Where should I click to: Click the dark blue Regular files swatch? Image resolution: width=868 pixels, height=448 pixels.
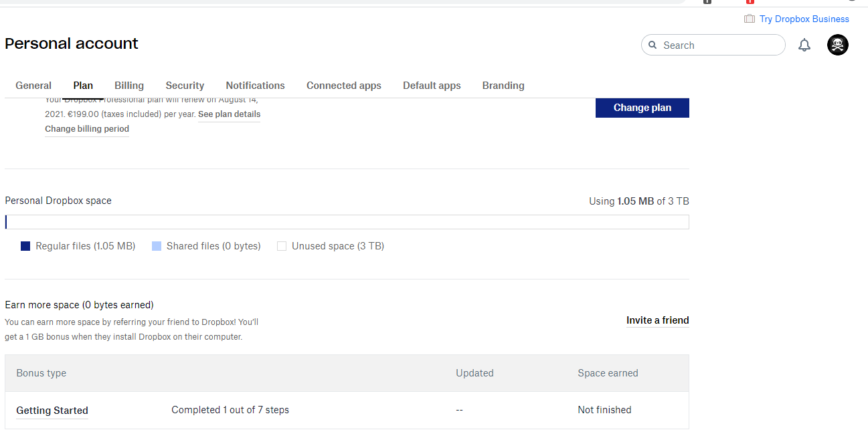coord(25,246)
